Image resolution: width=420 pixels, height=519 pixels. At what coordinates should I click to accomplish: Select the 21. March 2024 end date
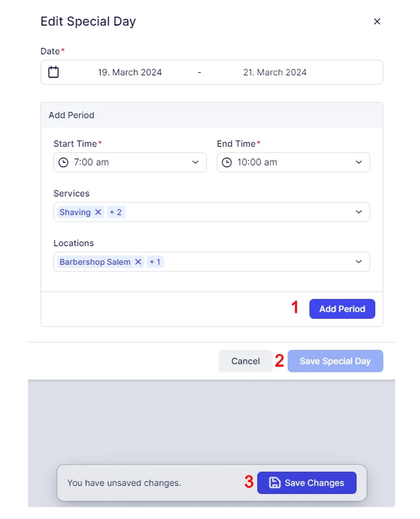(x=275, y=72)
